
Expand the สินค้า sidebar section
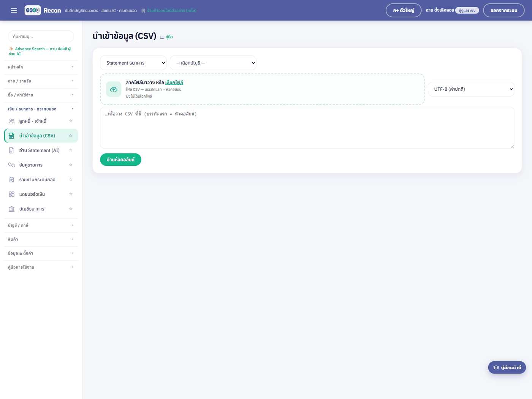point(41,239)
